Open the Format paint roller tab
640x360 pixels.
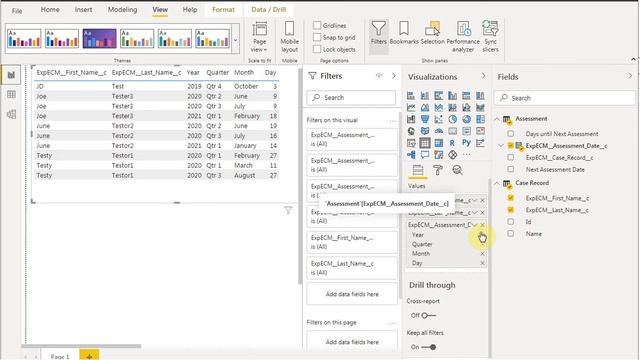pyautogui.click(x=438, y=170)
